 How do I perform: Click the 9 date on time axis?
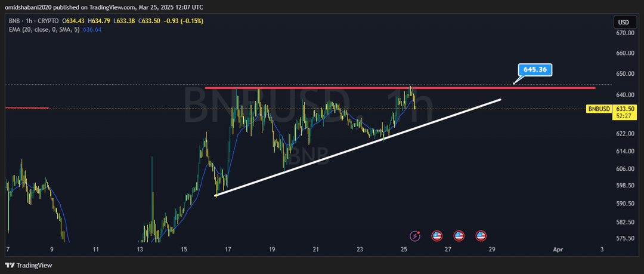(52, 250)
